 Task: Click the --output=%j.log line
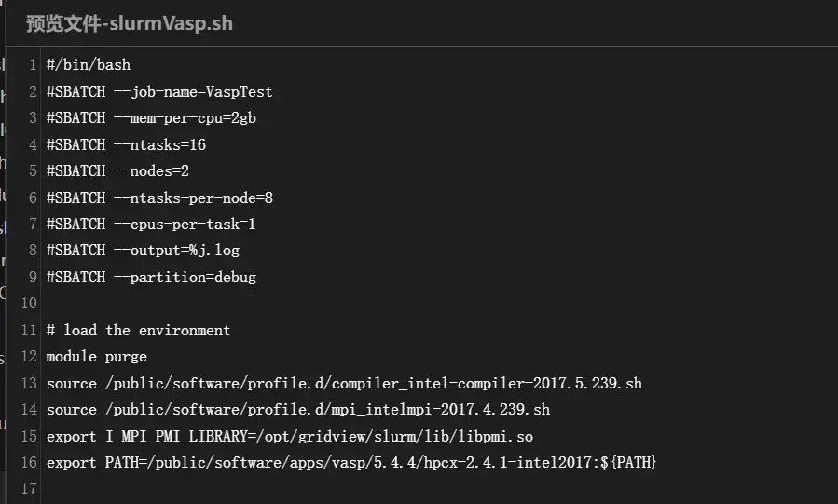143,250
